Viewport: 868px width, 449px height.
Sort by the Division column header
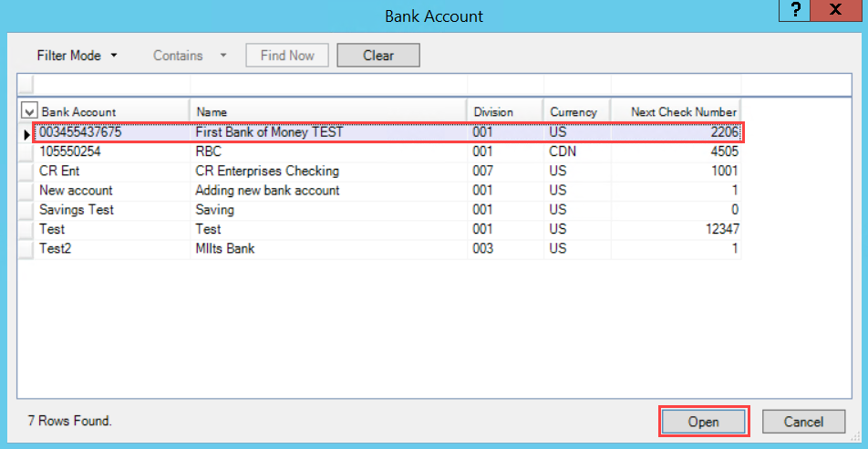(x=506, y=112)
